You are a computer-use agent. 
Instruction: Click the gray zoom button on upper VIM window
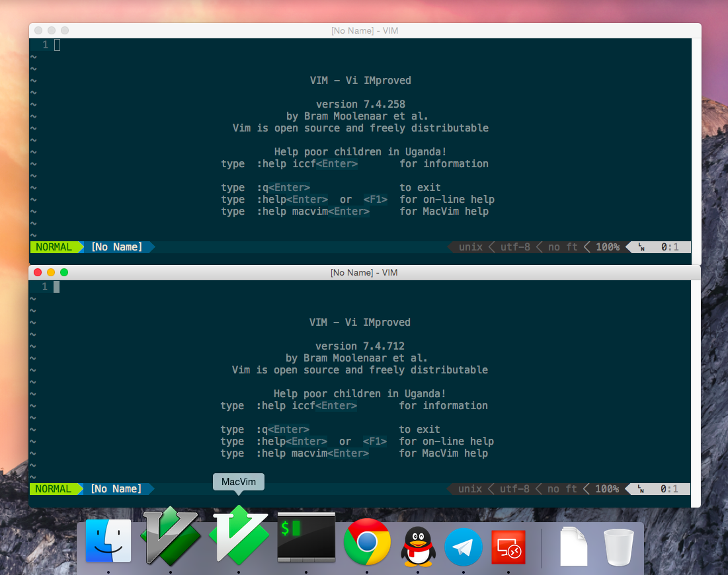(x=65, y=30)
